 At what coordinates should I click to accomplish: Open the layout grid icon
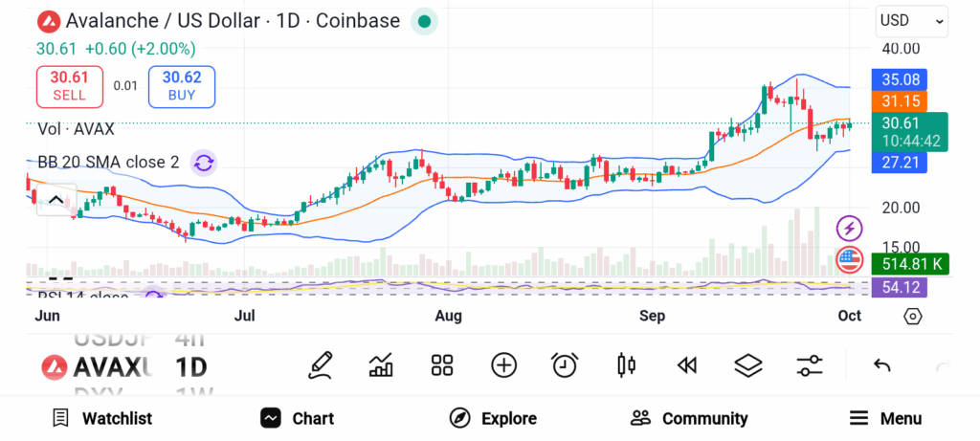441,364
